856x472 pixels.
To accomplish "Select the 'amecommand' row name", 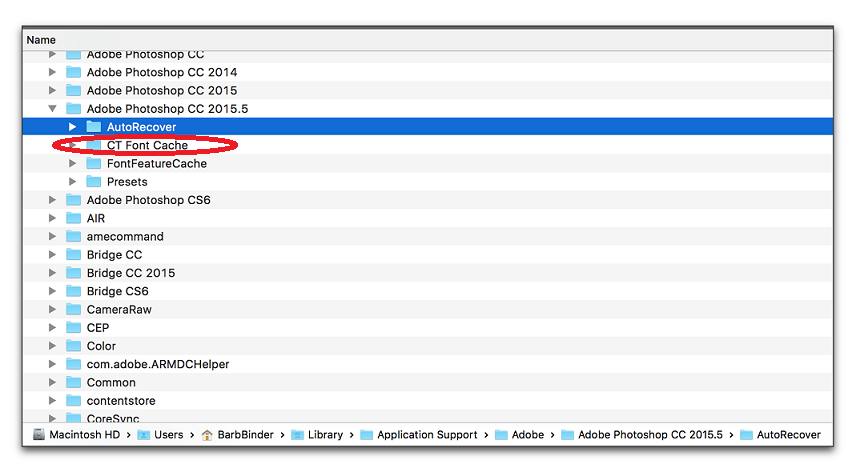I will click(125, 236).
